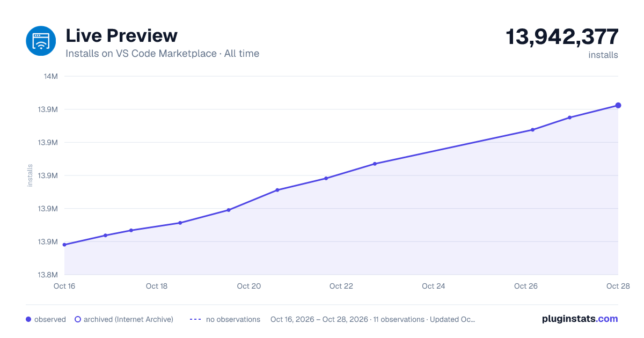Click the "Live Preview" chart title
The width and height of the screenshot is (644, 338).
pos(121,35)
